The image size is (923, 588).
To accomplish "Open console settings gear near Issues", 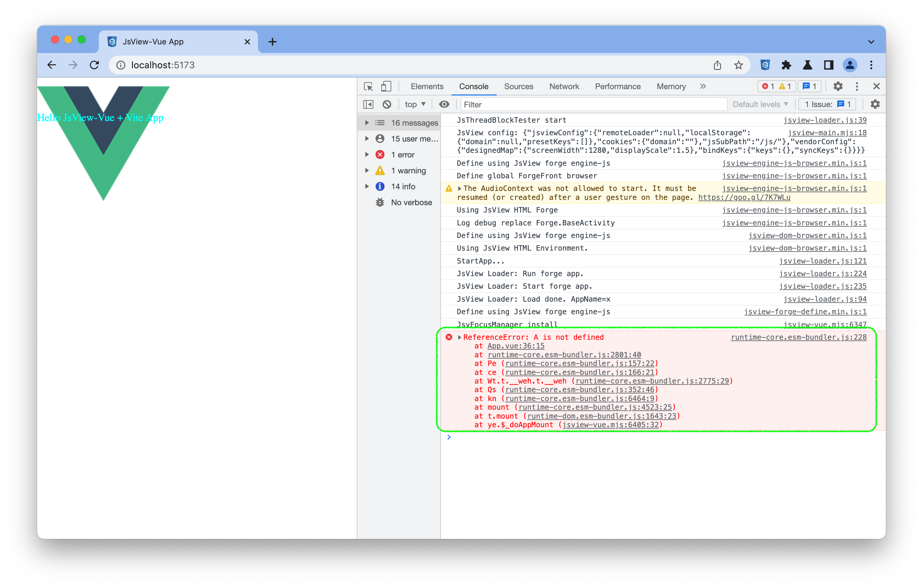I will pos(875,104).
